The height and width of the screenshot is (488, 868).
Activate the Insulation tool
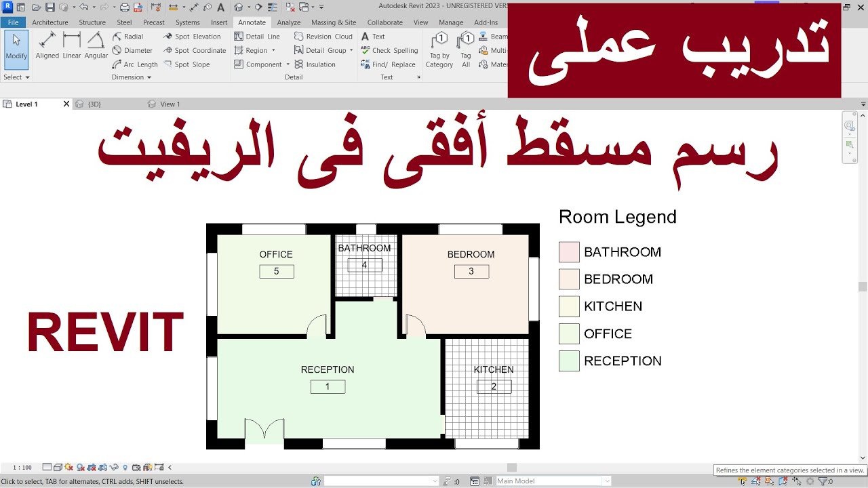[x=315, y=64]
